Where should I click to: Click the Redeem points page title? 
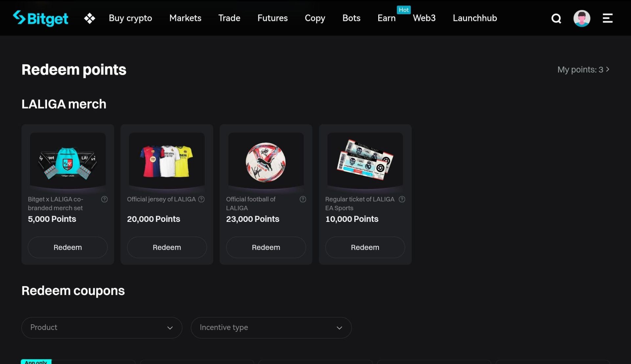(74, 70)
